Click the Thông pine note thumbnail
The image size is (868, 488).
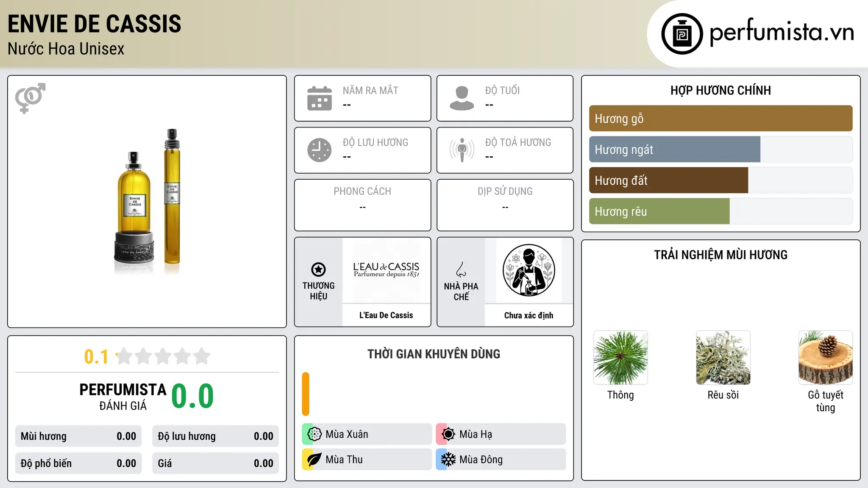point(620,358)
